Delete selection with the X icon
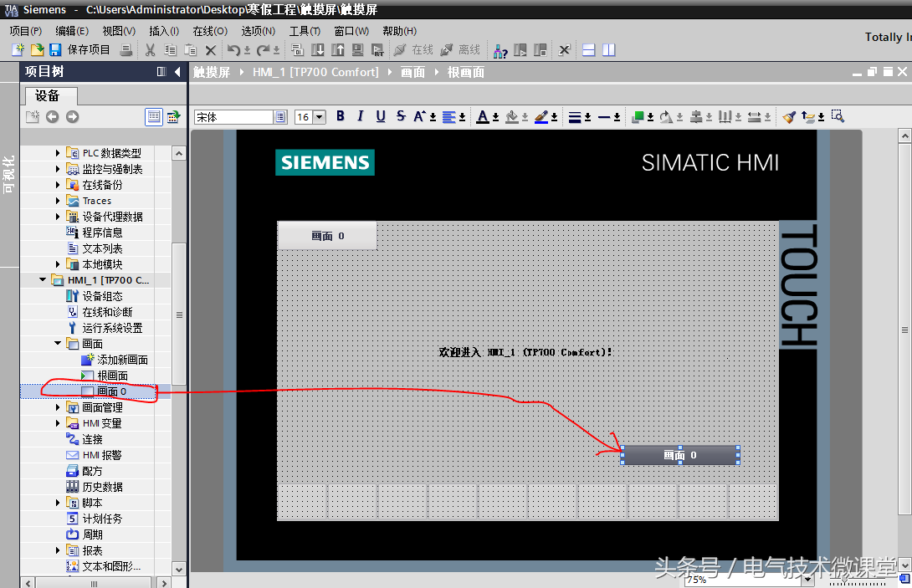912x588 pixels. click(x=211, y=50)
